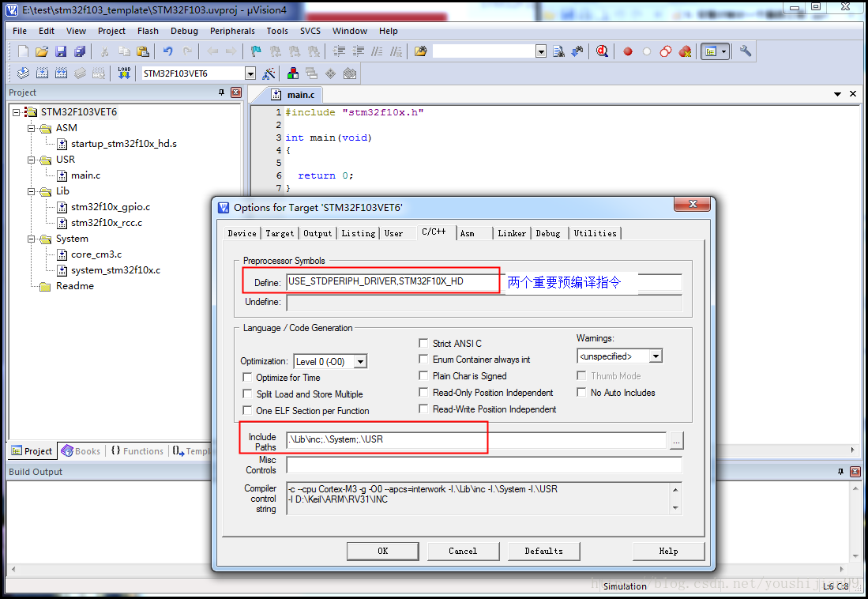Image resolution: width=868 pixels, height=599 pixels.
Task: Start debug session with magnifier icon
Action: tap(602, 51)
